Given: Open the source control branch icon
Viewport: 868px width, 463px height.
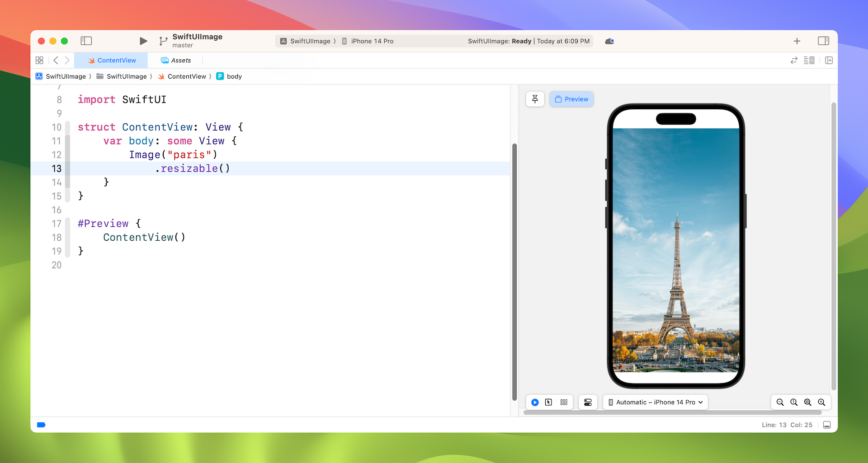Looking at the screenshot, I should pos(163,41).
